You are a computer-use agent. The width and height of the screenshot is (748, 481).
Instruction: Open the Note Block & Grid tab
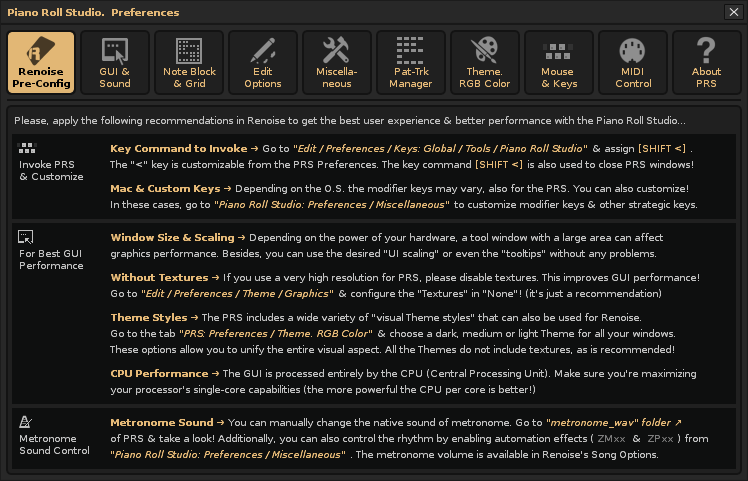pos(189,62)
